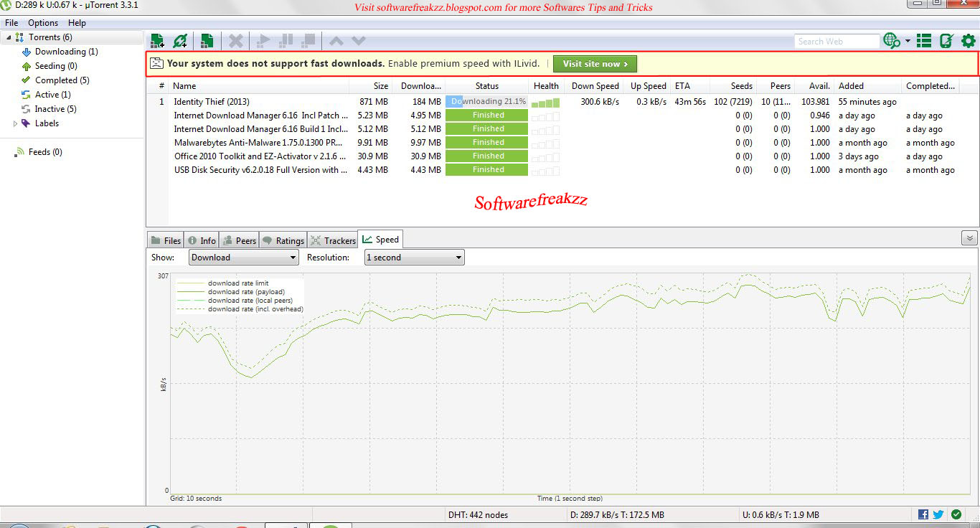Click the Pause torrent toolbar icon
Image resolution: width=980 pixels, height=528 pixels.
point(286,41)
